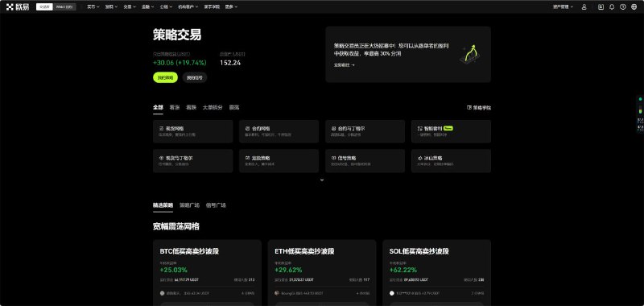Click the BTC card trader avatar
Screen dimensions: 644x306
163,293
